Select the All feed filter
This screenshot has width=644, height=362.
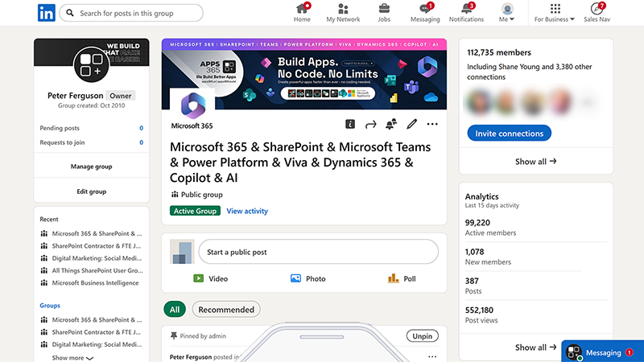[x=175, y=310]
